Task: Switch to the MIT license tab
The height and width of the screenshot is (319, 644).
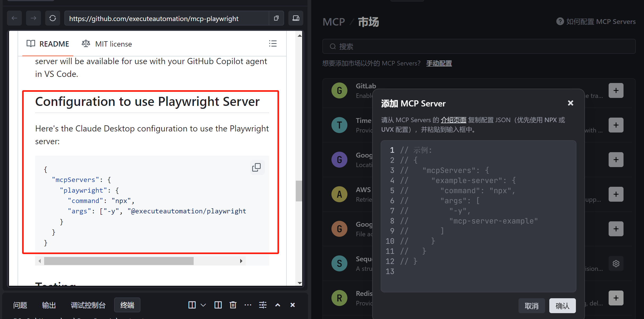Action: [x=107, y=44]
